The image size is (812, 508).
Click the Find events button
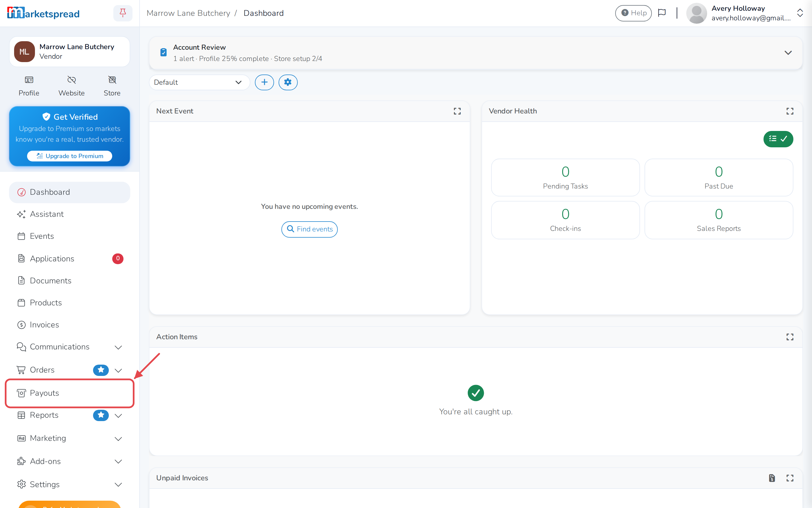tap(309, 229)
